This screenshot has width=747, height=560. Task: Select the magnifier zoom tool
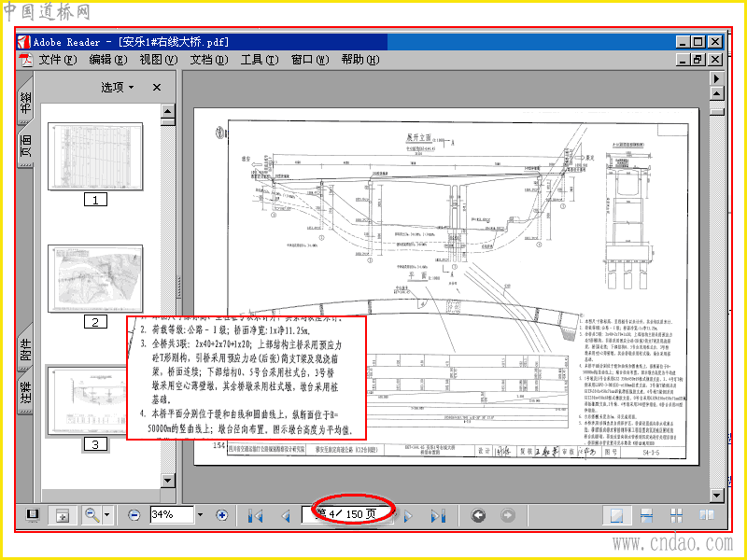coord(92,515)
